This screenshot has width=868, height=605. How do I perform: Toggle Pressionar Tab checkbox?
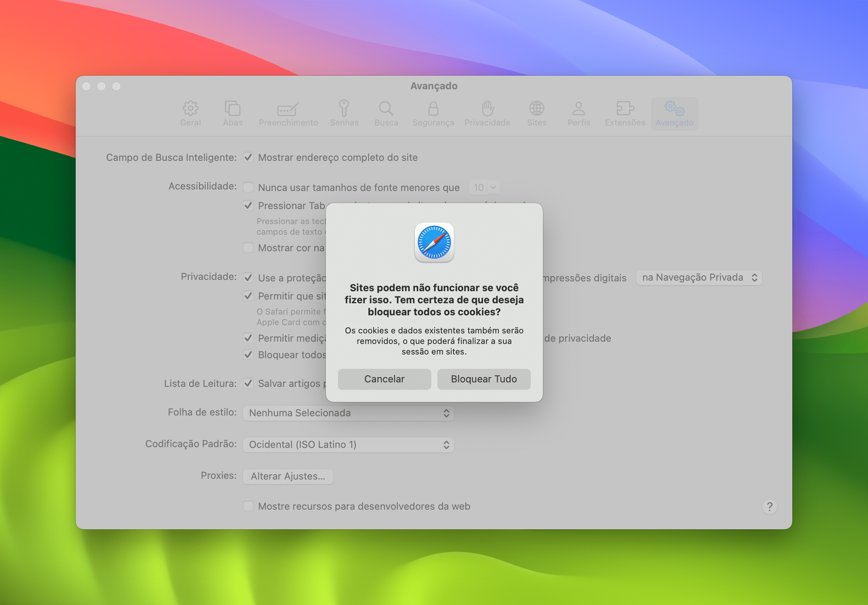[x=248, y=206]
